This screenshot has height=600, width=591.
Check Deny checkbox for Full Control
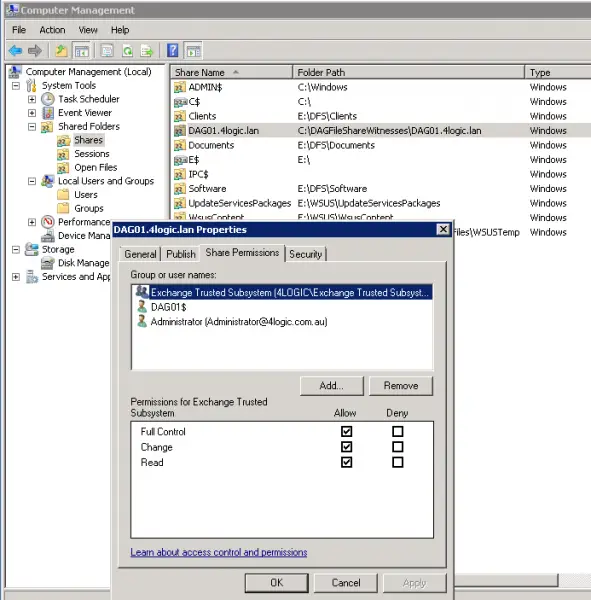coord(398,432)
